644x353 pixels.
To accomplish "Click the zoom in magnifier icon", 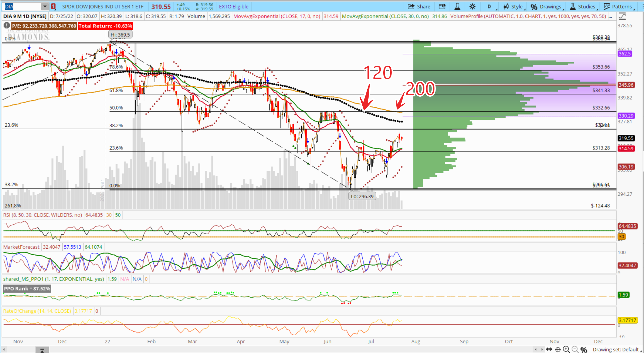I will [x=566, y=349].
